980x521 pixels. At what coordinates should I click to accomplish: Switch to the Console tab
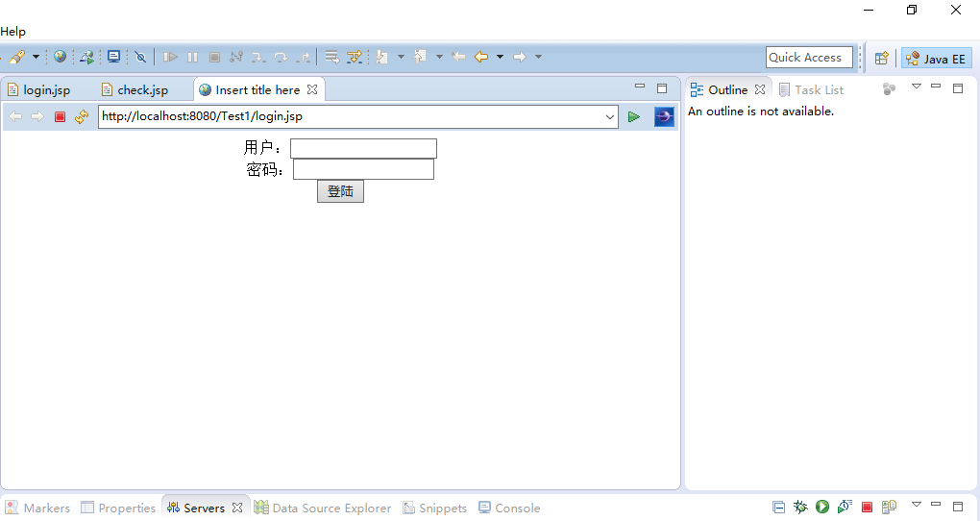(x=509, y=508)
